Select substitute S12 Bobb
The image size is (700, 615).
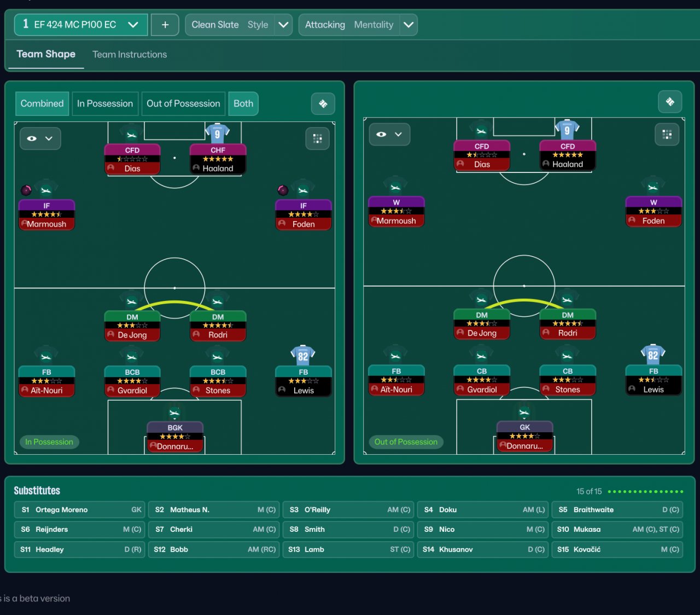(214, 549)
